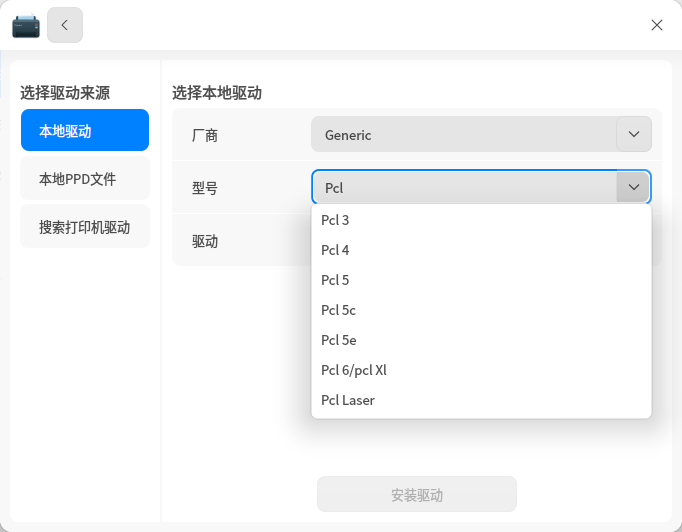Select the 本地驱动 tab
This screenshot has width=682, height=532.
(x=85, y=131)
